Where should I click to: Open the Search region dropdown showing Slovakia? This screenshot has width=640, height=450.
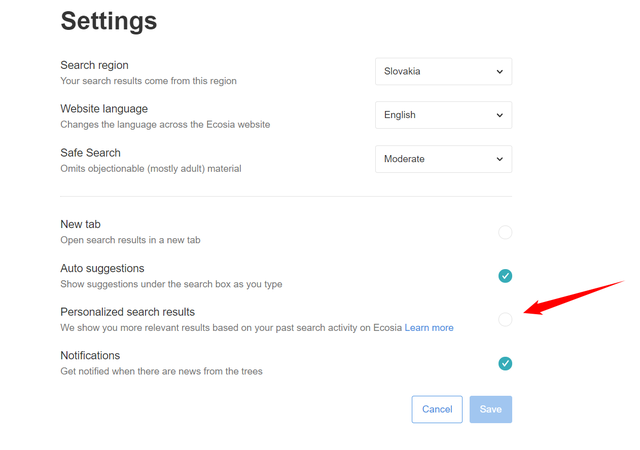[443, 71]
